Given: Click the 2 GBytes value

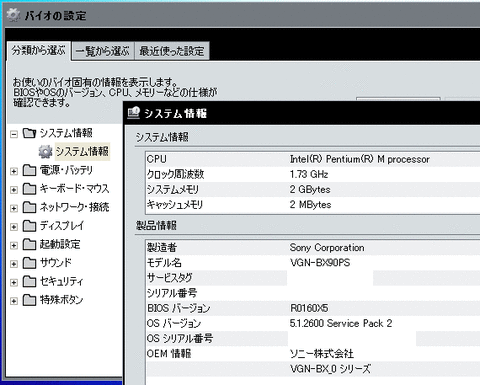Looking at the screenshot, I should click(x=310, y=190).
